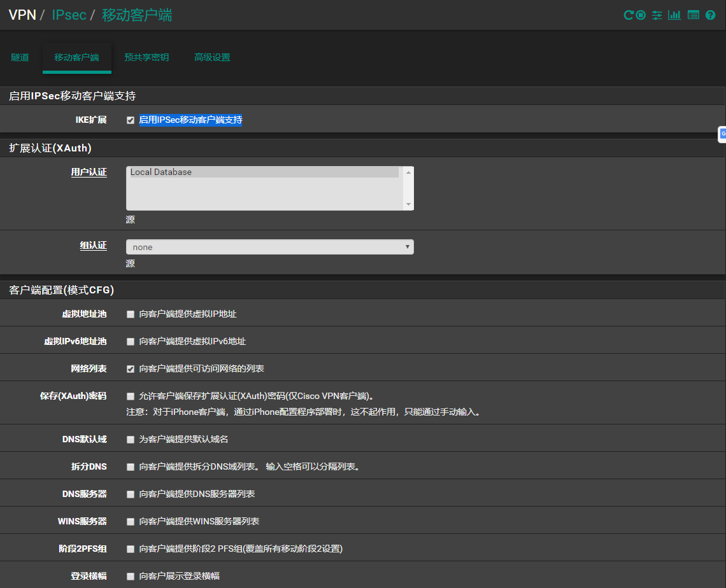726x588 pixels.
Task: Open the 高级设置 tab
Action: pyautogui.click(x=212, y=57)
